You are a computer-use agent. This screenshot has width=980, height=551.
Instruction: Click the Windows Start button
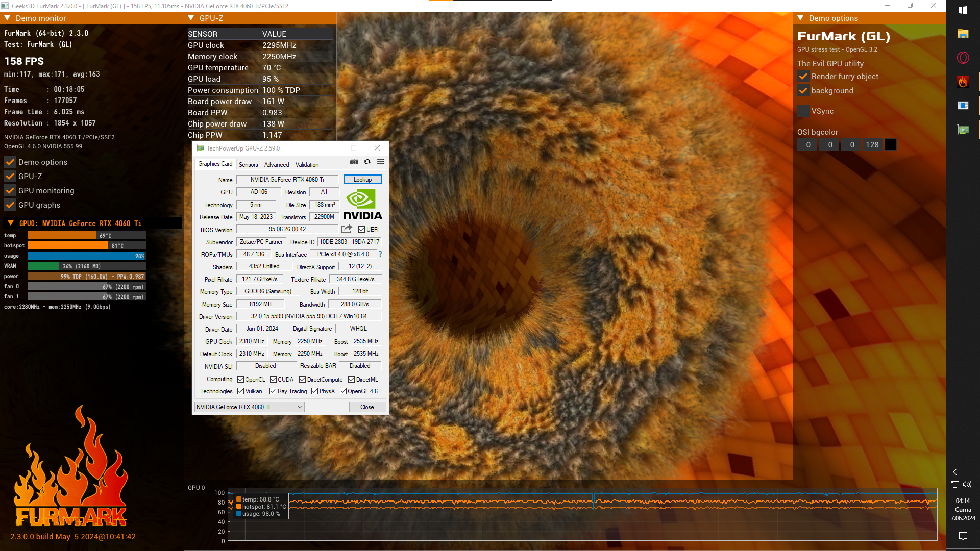click(963, 10)
